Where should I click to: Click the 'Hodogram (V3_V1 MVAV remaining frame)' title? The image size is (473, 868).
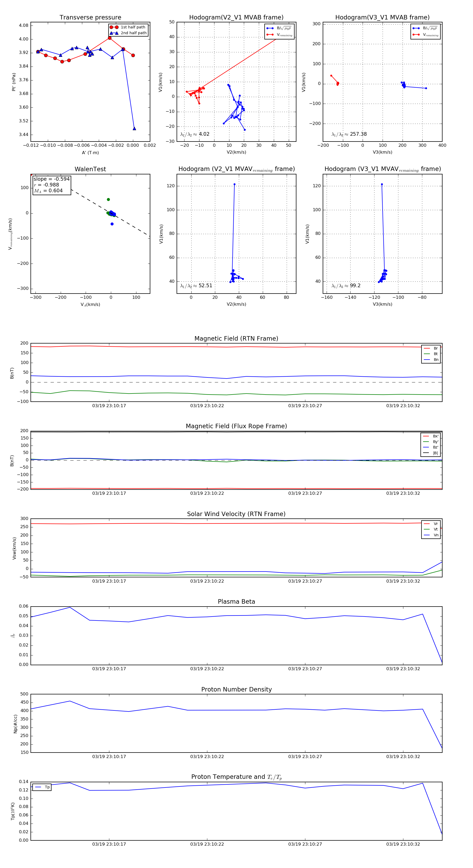tap(382, 169)
